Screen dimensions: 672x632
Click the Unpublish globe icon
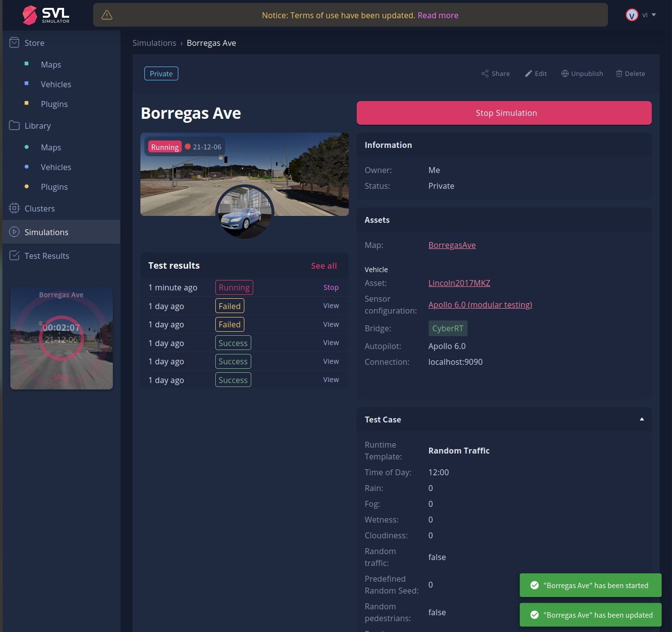(x=565, y=73)
